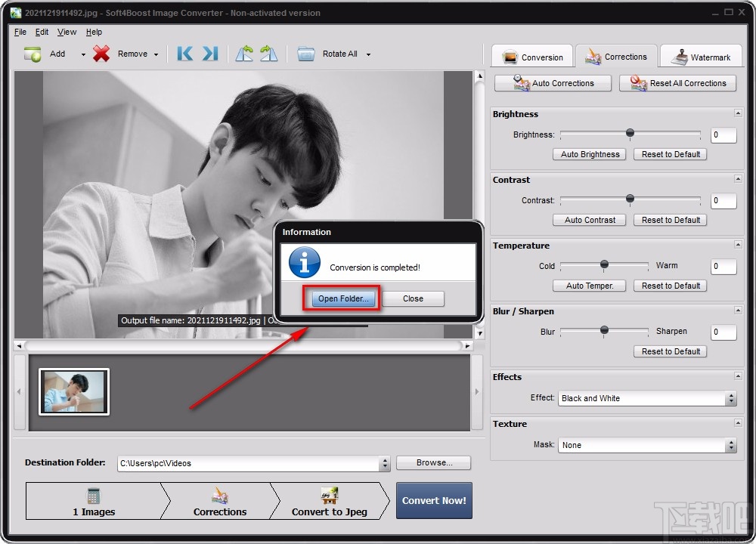
Task: Click the last image navigation icon
Action: pyautogui.click(x=209, y=54)
